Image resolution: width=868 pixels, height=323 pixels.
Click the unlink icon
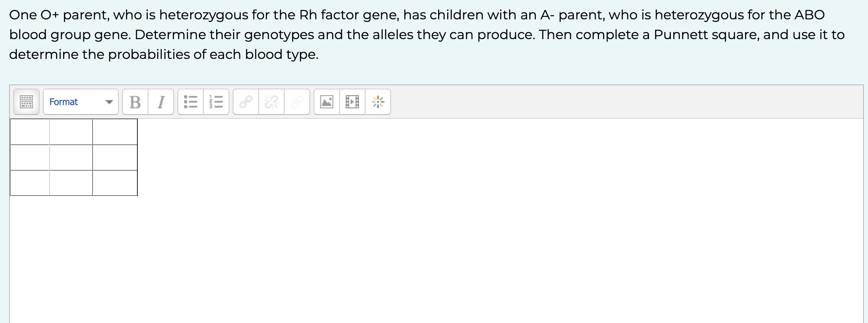coord(271,102)
